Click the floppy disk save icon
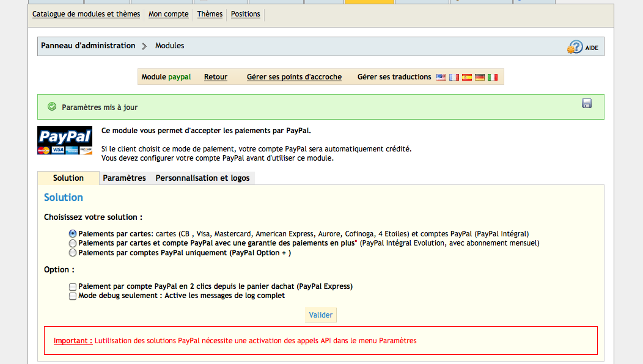 point(587,103)
